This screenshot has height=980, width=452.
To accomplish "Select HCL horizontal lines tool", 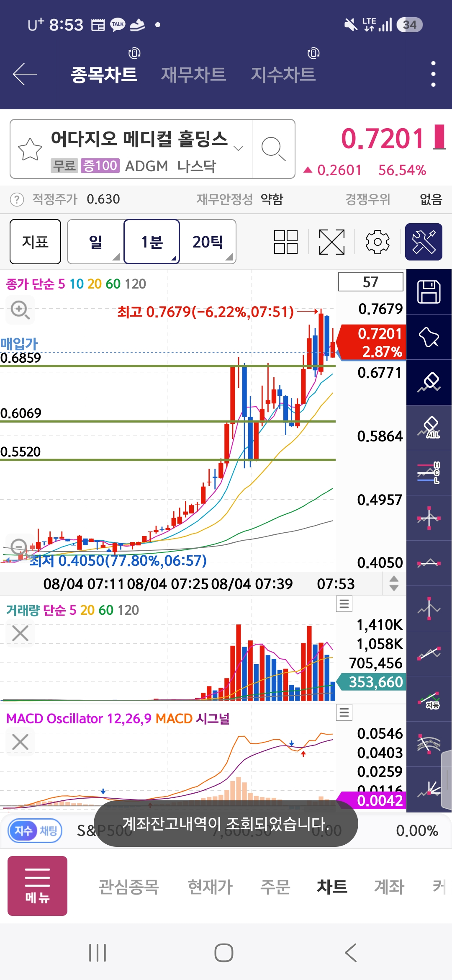I will [429, 473].
